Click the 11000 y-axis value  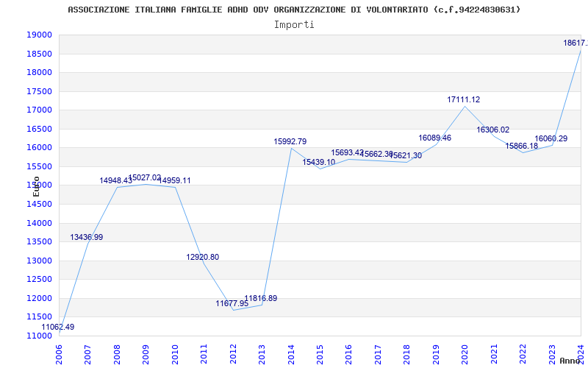point(39,336)
